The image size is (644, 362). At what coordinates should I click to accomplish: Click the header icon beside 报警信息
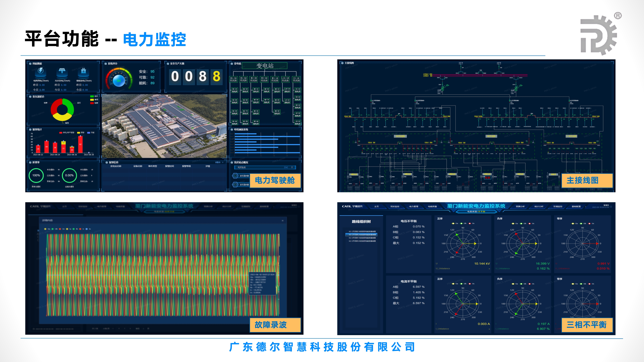[107, 163]
